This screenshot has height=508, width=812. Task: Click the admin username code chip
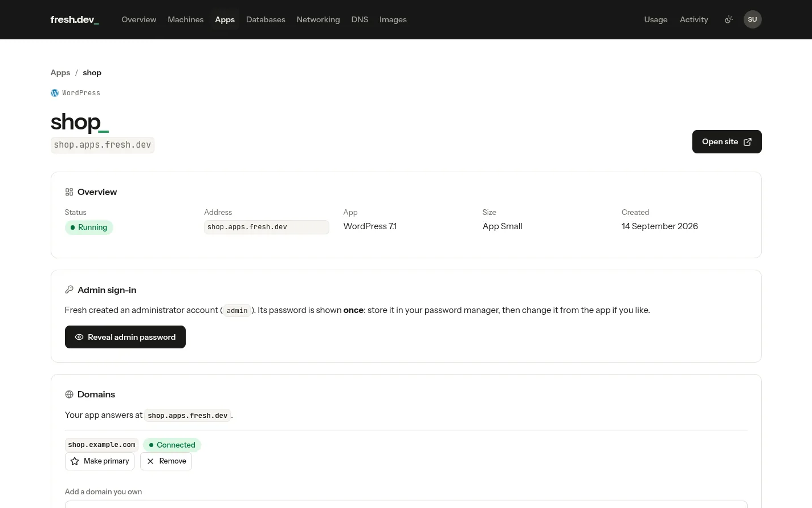[237, 311]
